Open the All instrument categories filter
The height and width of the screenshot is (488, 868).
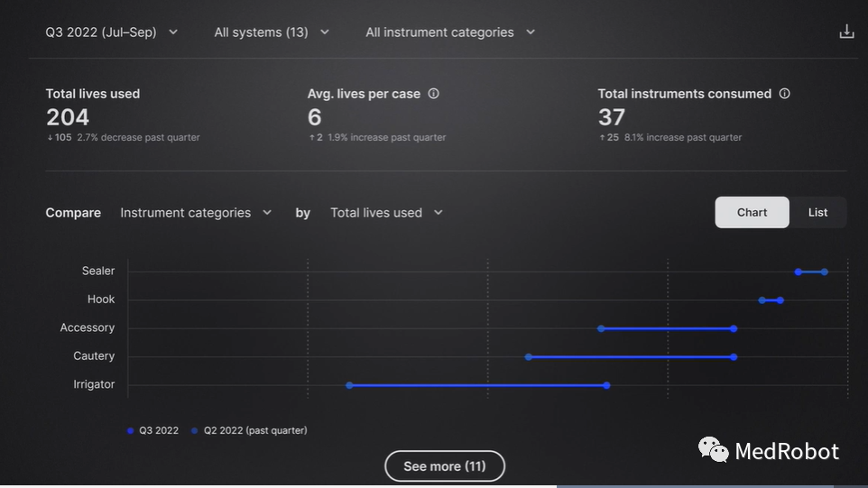[450, 32]
